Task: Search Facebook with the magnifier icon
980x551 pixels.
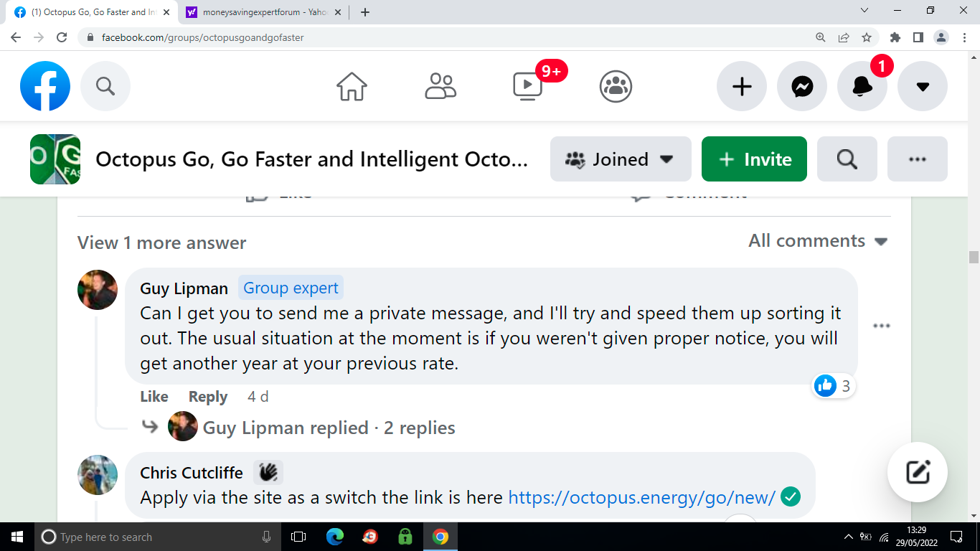Action: [x=105, y=87]
